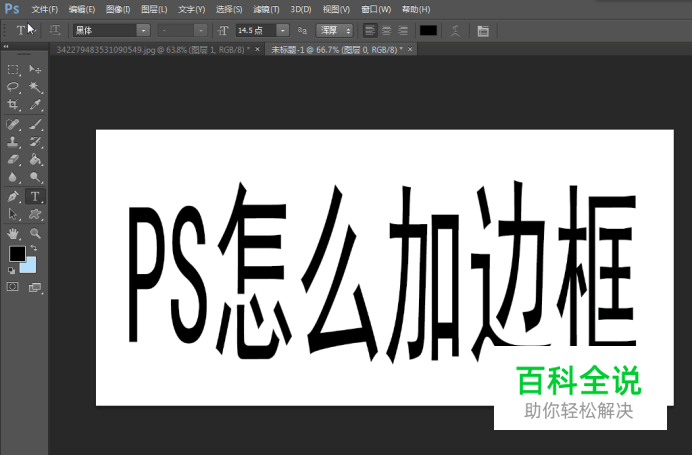
Task: Select the Pen tool
Action: (13, 196)
